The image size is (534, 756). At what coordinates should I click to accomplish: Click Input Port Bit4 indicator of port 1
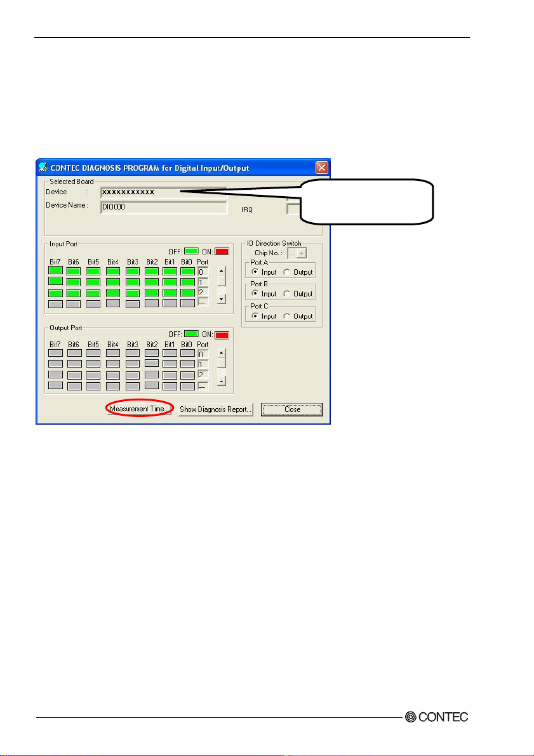113,282
